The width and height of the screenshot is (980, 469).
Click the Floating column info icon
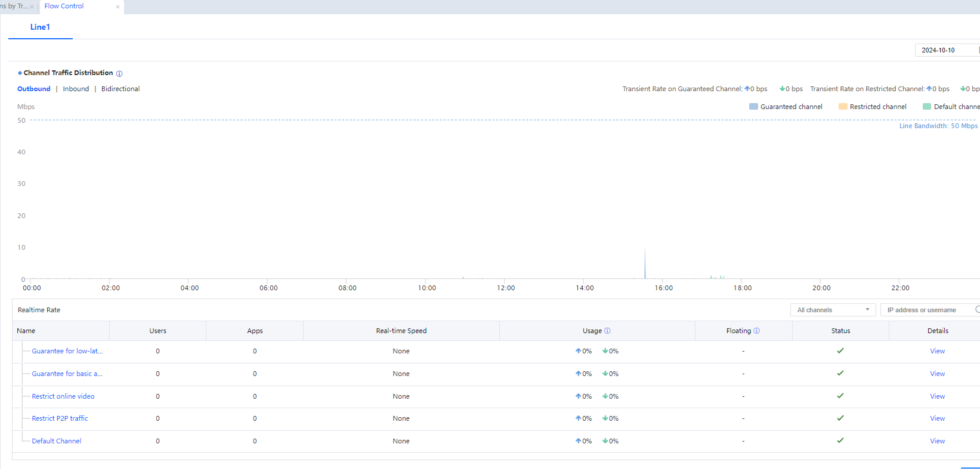(756, 331)
